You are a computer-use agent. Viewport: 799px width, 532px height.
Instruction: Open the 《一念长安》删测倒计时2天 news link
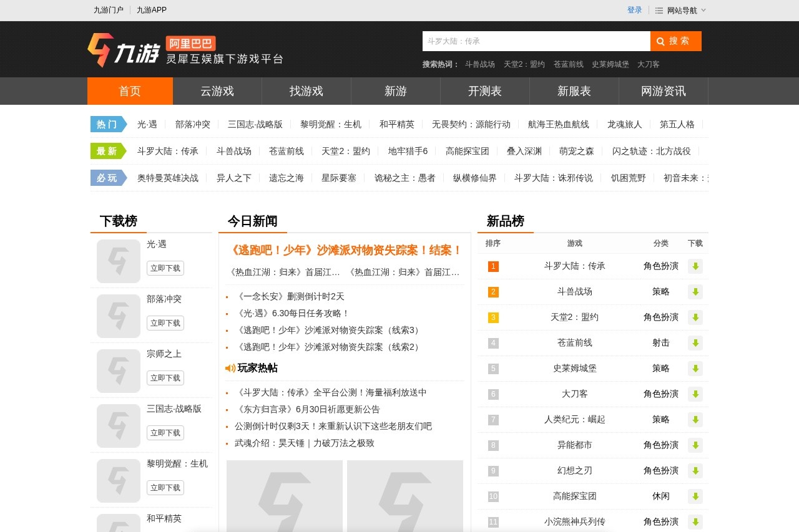click(x=290, y=296)
